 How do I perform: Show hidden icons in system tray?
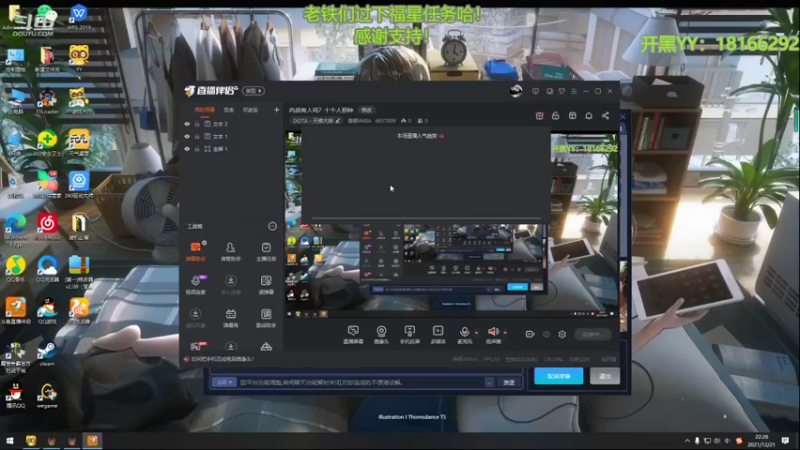click(687, 440)
